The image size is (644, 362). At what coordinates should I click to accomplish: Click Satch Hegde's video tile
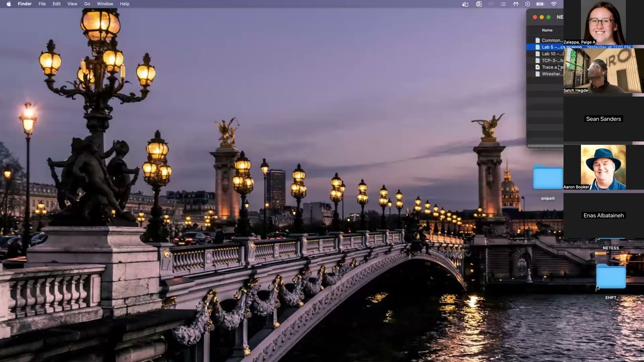(603, 70)
